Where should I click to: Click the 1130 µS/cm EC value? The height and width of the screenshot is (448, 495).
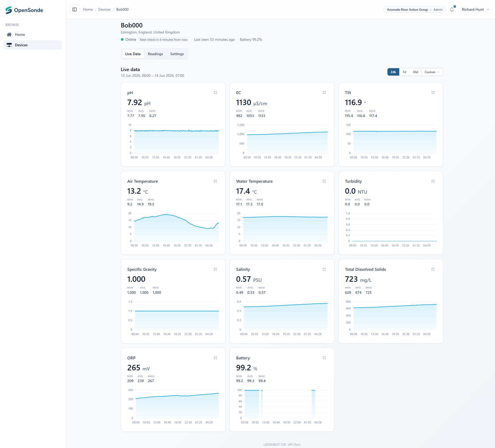coord(251,102)
